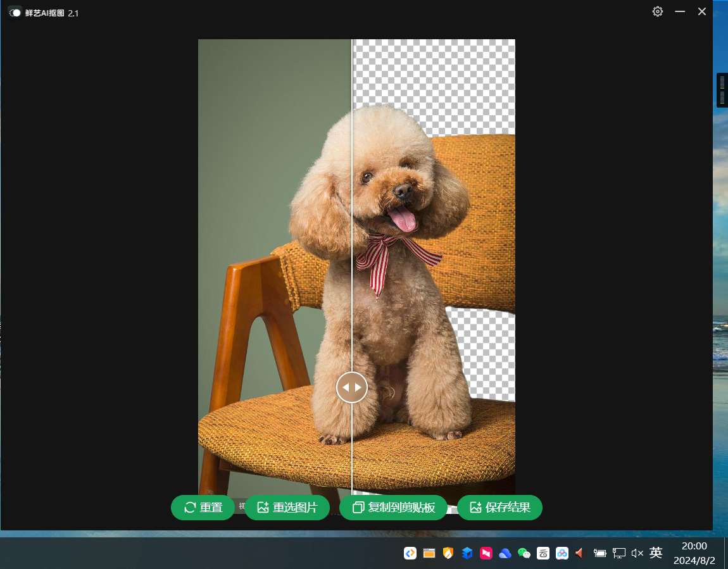Toggle the muted volume icon in tray

click(x=637, y=553)
